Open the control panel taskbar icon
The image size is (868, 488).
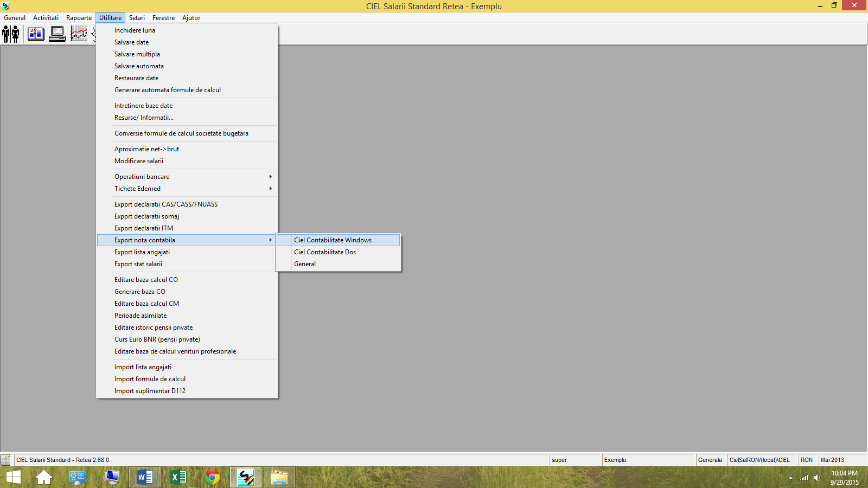(78, 477)
